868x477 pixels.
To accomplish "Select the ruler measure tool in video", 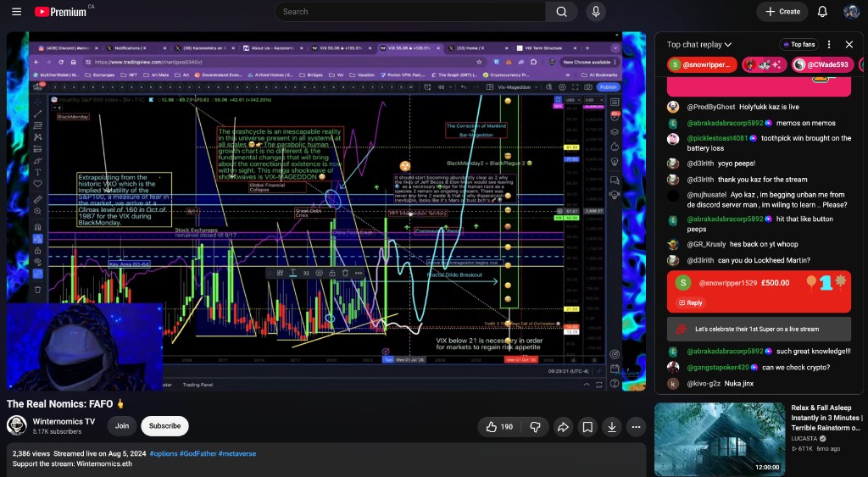I will tap(37, 199).
